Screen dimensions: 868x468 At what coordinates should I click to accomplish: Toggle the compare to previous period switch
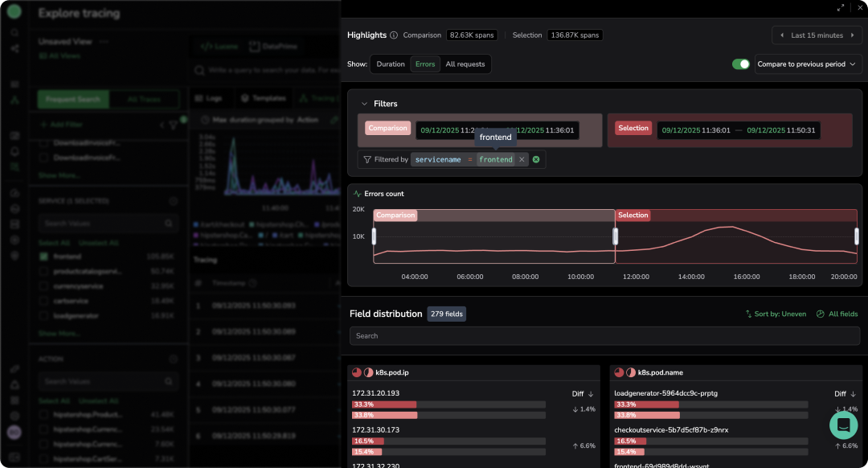pos(740,64)
